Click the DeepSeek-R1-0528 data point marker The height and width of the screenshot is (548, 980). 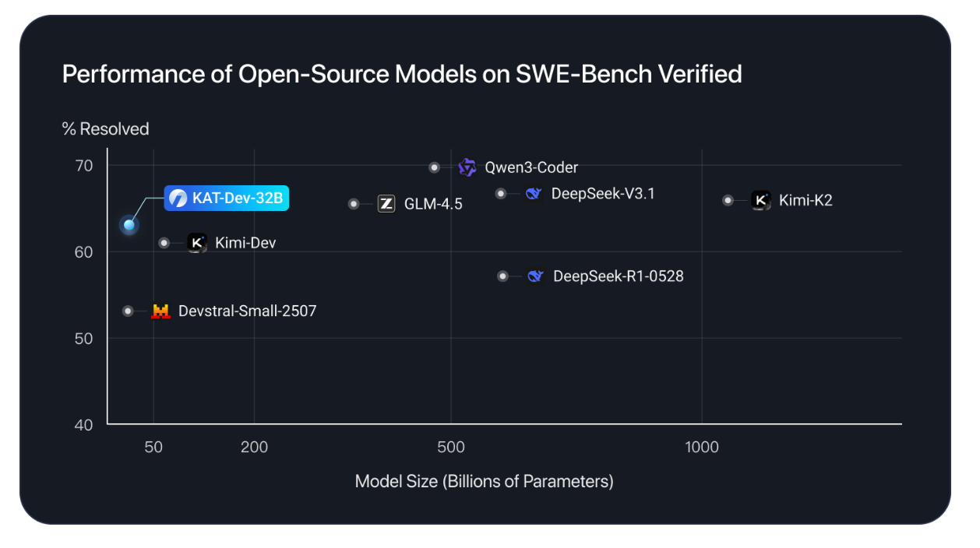tap(502, 276)
